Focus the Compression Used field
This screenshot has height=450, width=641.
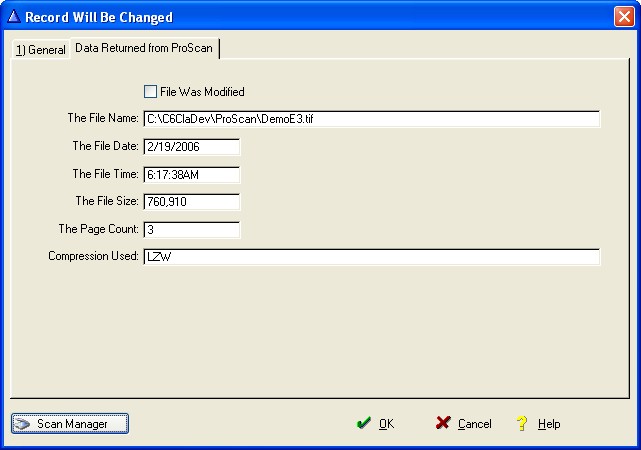[371, 257]
